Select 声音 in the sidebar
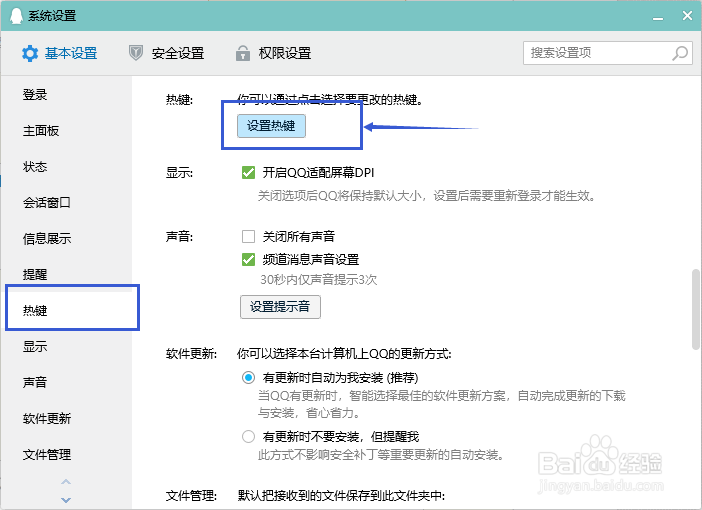 coord(35,382)
